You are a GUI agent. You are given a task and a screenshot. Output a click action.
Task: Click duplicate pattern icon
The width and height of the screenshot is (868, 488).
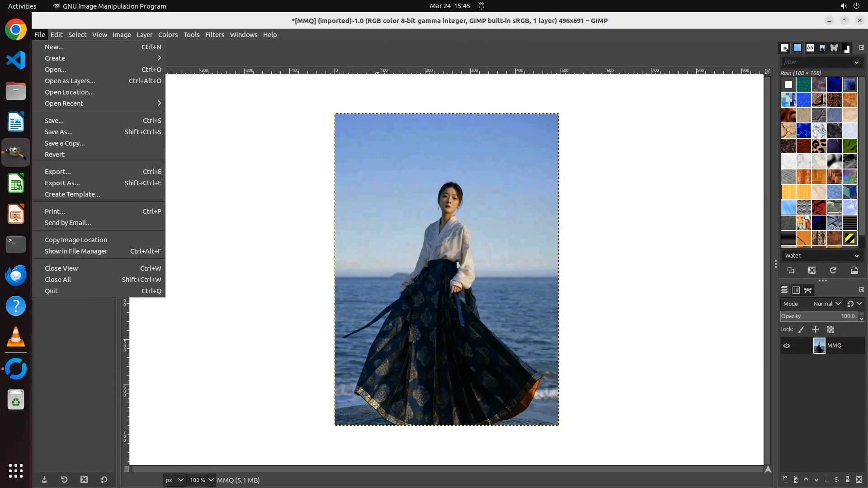pyautogui.click(x=791, y=270)
